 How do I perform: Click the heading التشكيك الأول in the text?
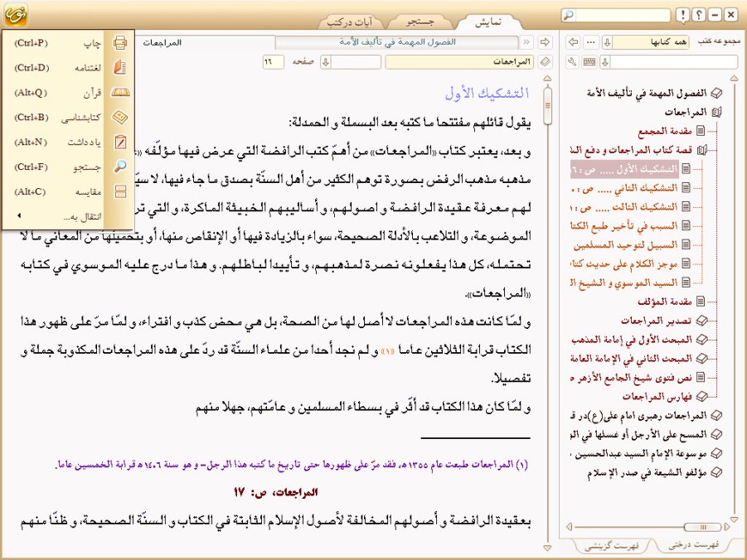(487, 93)
